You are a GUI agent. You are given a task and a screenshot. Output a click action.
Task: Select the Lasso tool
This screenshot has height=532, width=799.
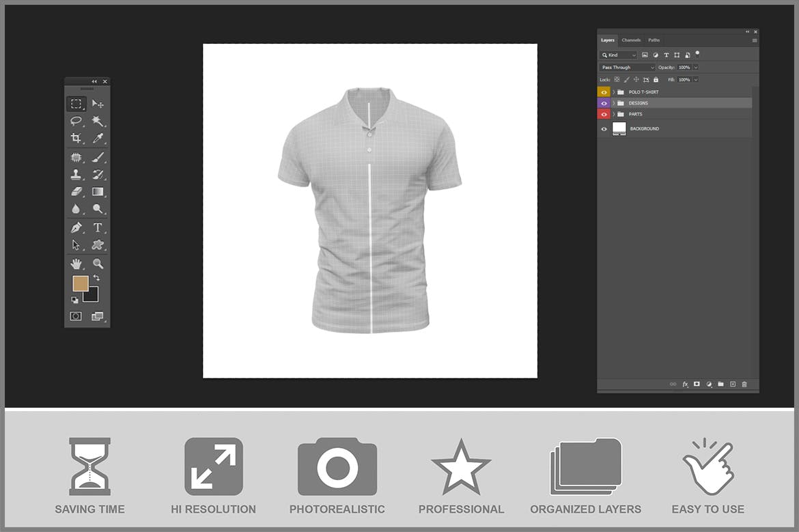click(76, 122)
